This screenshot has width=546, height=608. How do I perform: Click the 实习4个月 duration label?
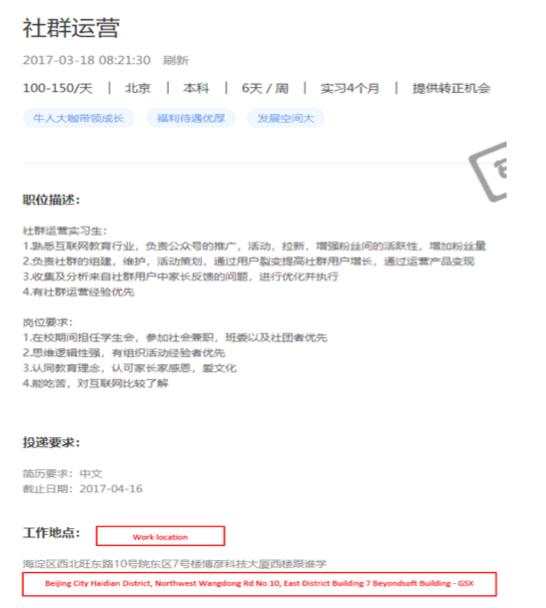[x=350, y=88]
